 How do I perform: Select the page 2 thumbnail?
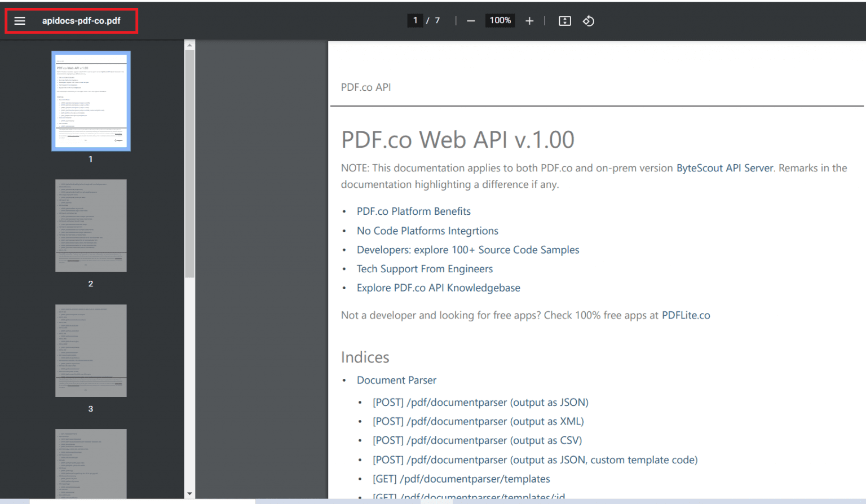tap(91, 226)
